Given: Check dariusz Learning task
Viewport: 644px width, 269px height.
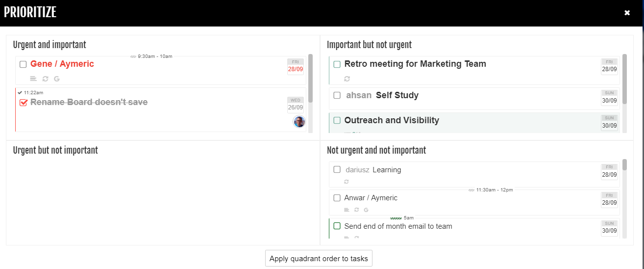Looking at the screenshot, I should pyautogui.click(x=337, y=169).
